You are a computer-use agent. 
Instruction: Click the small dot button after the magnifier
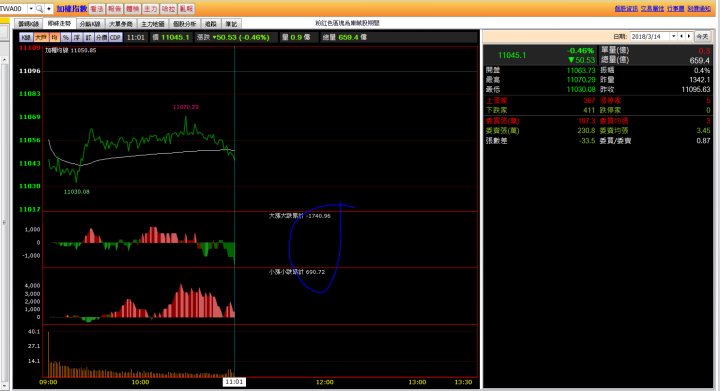coord(49,9)
